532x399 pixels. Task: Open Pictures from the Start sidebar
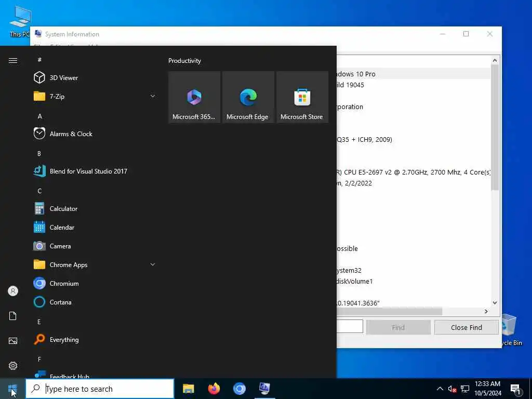tap(13, 341)
